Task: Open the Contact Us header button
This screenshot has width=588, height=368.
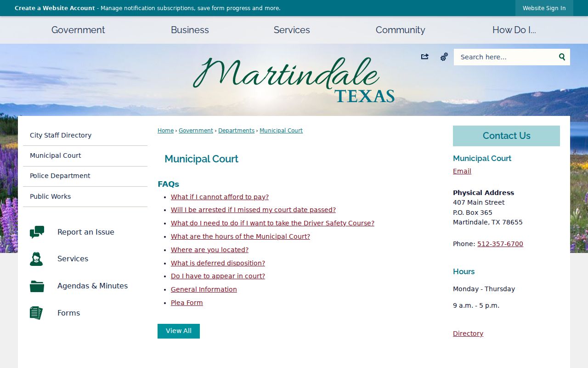Action: pyautogui.click(x=506, y=136)
